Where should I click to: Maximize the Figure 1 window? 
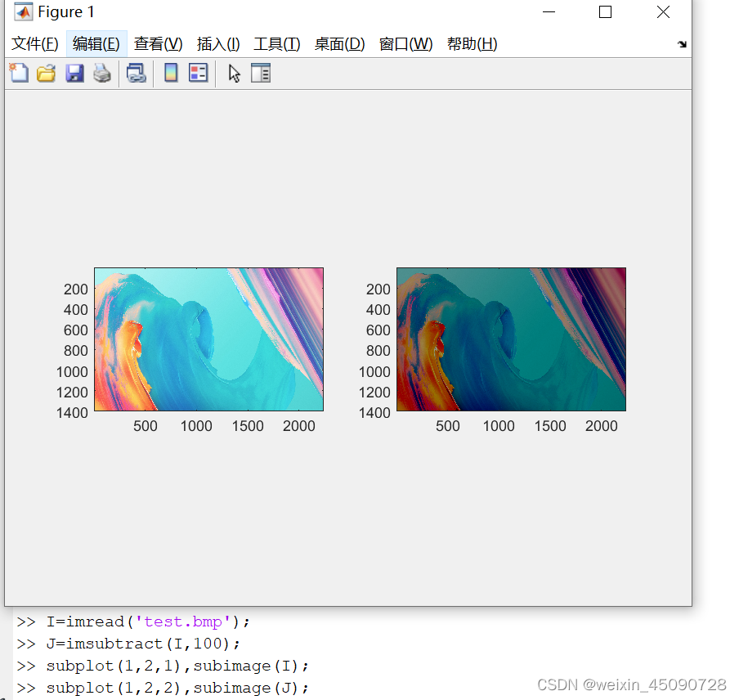pyautogui.click(x=606, y=11)
